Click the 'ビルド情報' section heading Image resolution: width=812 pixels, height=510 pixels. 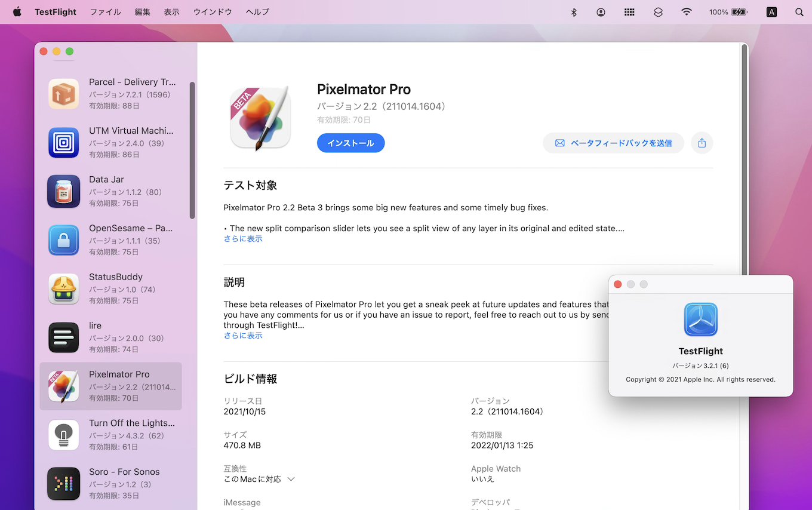coord(250,379)
